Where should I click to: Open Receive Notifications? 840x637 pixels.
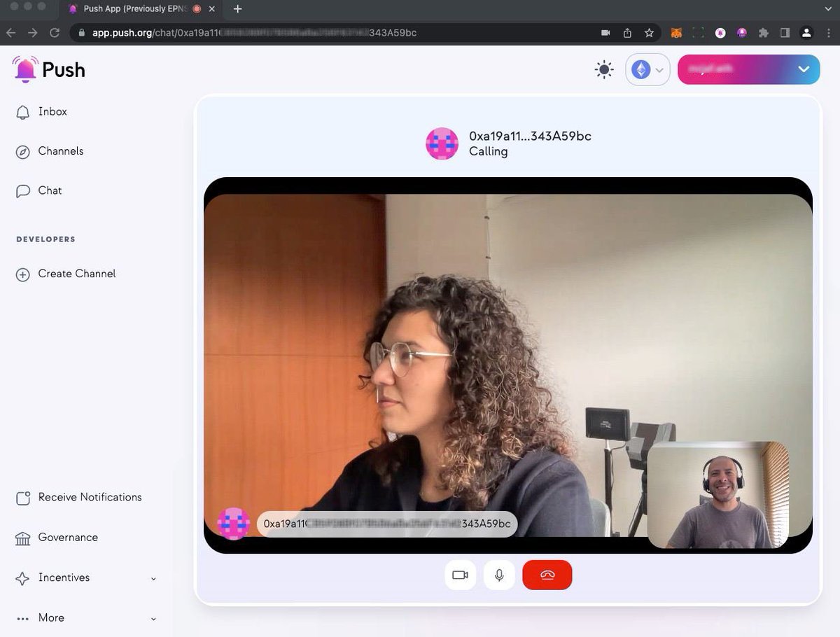click(x=79, y=498)
